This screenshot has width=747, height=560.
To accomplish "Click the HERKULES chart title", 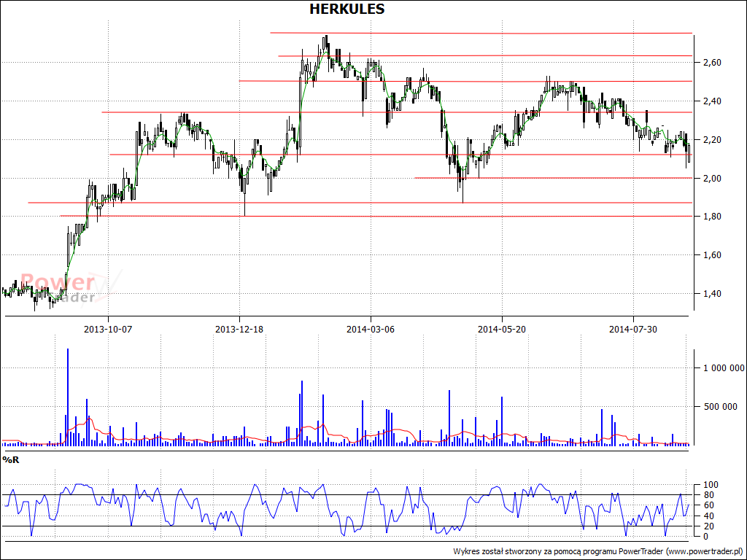I will pos(347,9).
